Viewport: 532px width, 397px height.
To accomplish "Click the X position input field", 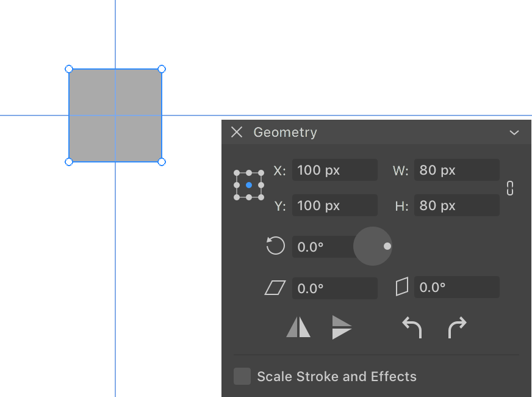I will [334, 170].
